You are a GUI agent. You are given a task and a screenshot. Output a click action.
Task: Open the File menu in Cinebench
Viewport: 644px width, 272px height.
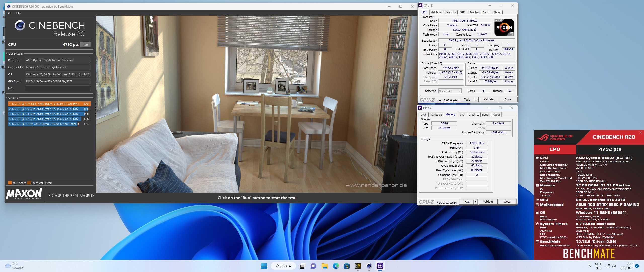click(9, 13)
